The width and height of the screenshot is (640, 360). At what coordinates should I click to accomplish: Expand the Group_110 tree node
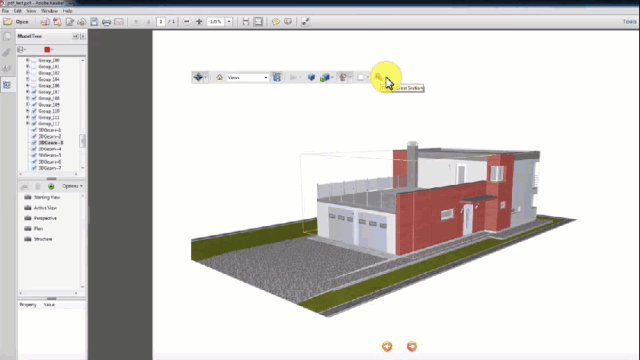point(27,111)
